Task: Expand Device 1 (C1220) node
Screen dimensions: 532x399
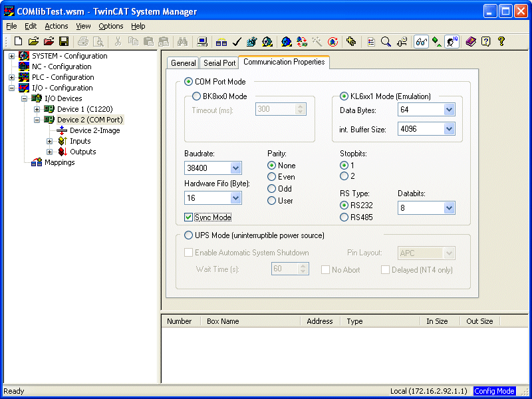Action: (x=37, y=110)
